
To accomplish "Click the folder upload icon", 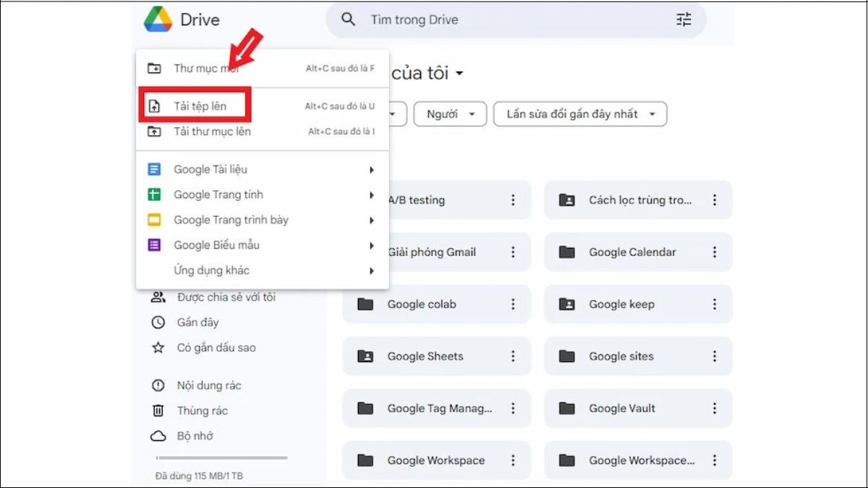I will tap(154, 132).
